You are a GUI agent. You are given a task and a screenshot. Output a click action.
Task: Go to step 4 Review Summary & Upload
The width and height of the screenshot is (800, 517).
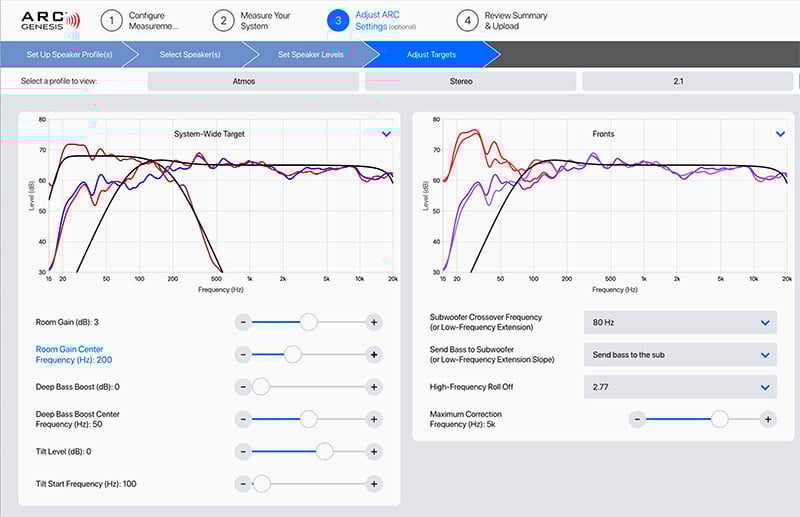coord(505,20)
